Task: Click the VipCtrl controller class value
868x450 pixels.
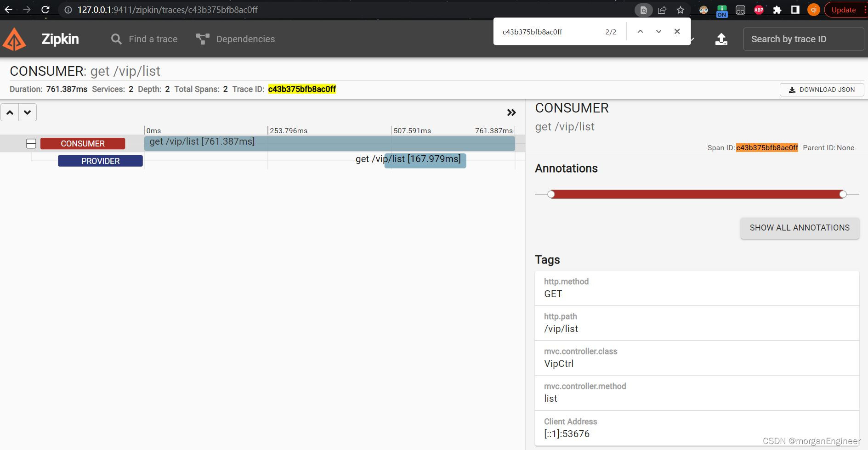Action: pyautogui.click(x=559, y=364)
